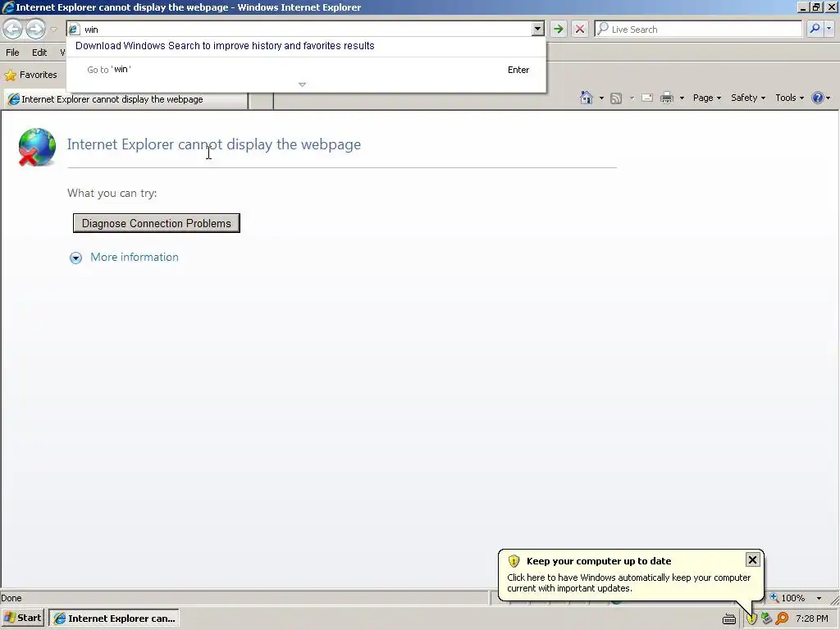Click the orange magnifier tray icon
The width and height of the screenshot is (840, 630).
[782, 619]
